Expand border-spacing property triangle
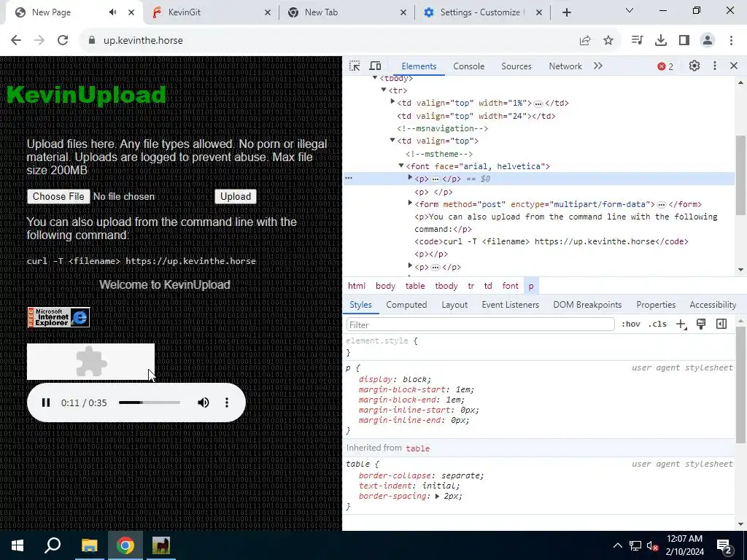Image resolution: width=747 pixels, height=560 pixels. coord(437,496)
